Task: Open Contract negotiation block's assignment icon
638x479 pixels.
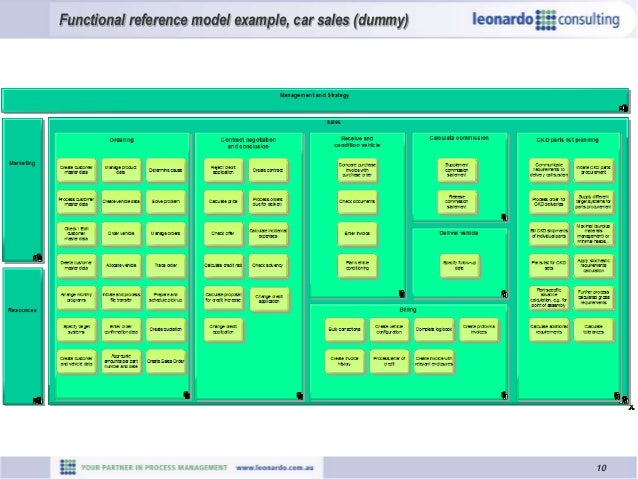Action: click(x=299, y=396)
